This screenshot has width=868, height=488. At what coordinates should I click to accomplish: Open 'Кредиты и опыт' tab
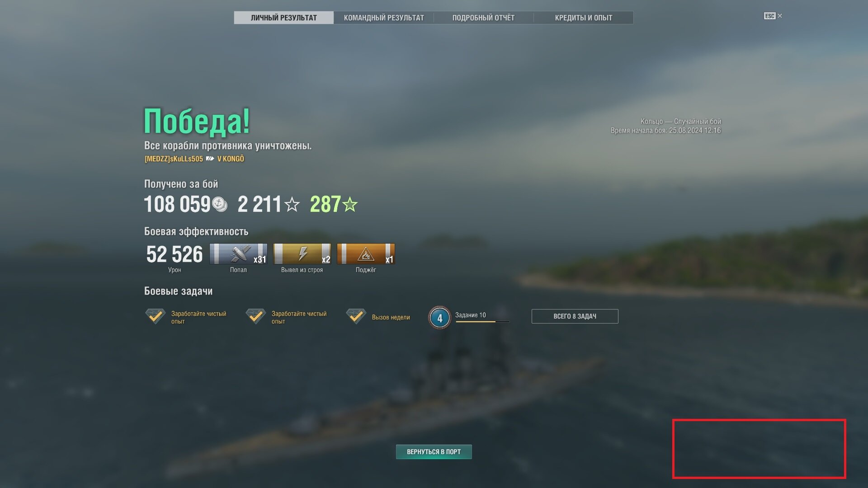pos(584,18)
